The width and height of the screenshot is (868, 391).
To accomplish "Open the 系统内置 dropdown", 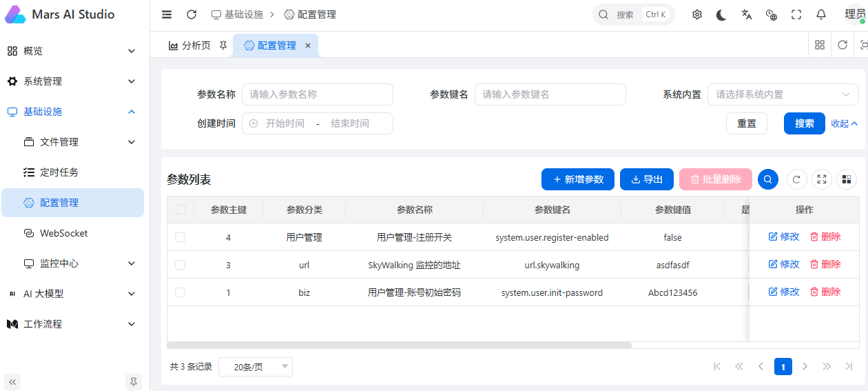I will pyautogui.click(x=783, y=94).
